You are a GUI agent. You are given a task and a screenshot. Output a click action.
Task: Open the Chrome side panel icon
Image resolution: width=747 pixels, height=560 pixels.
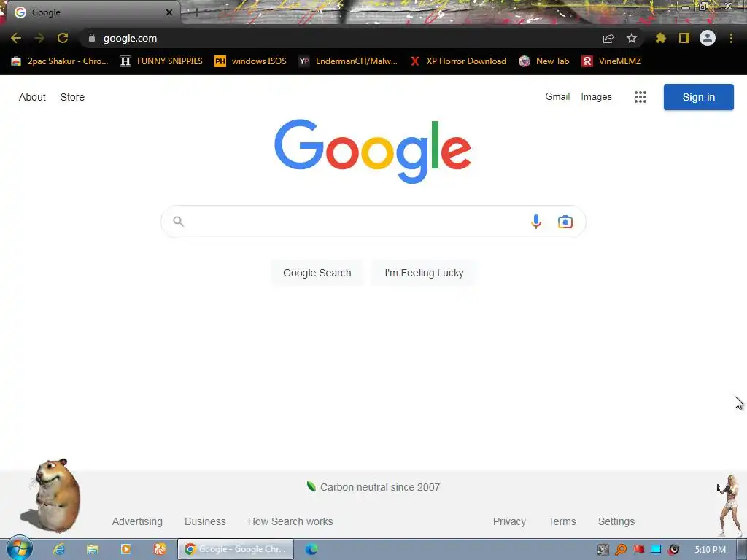pos(684,38)
